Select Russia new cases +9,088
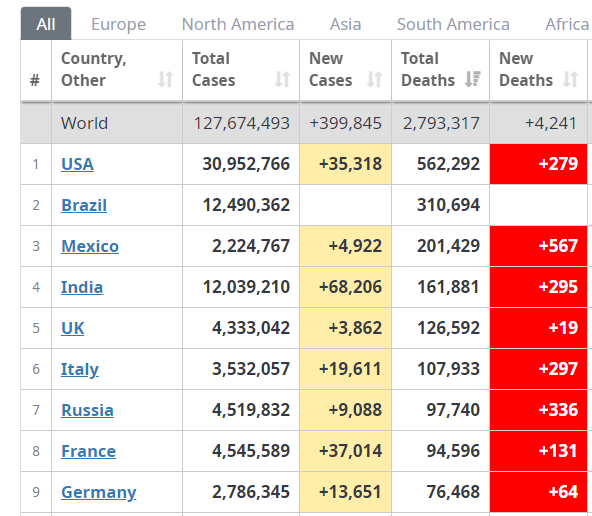This screenshot has width=592, height=516. (x=355, y=410)
